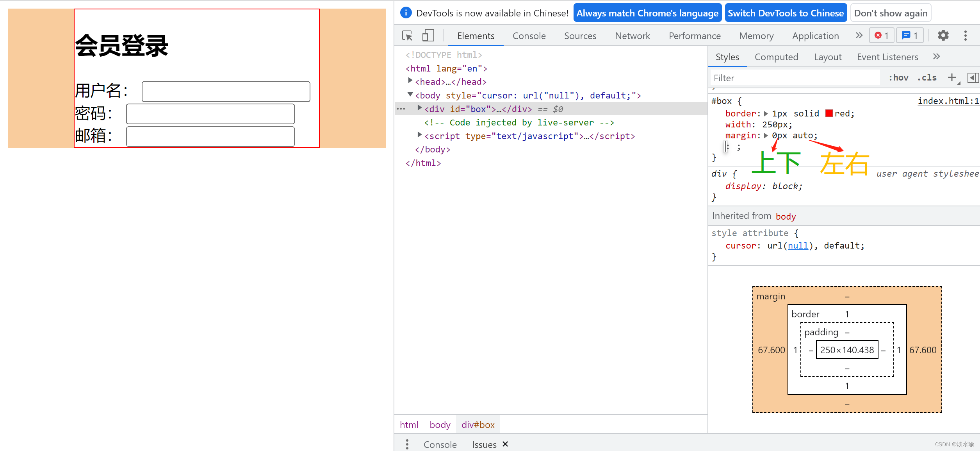The width and height of the screenshot is (980, 451).
Task: Expand the div id box node
Action: click(419, 108)
